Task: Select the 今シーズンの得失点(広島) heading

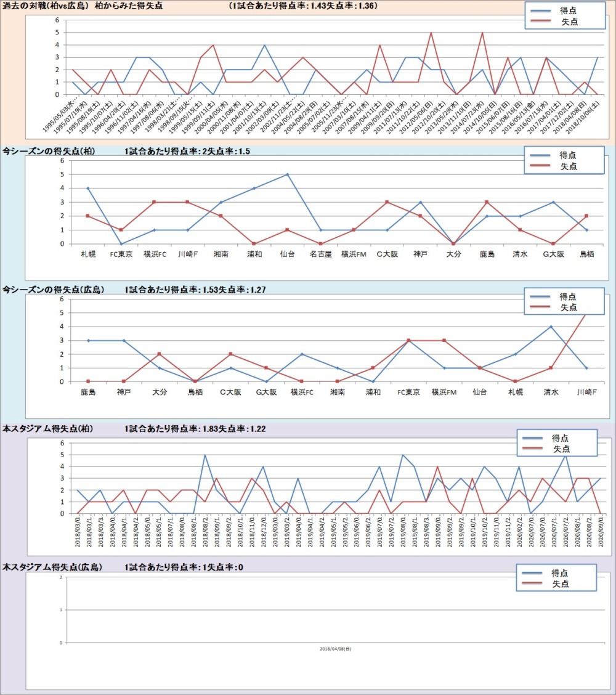Action: point(53,289)
